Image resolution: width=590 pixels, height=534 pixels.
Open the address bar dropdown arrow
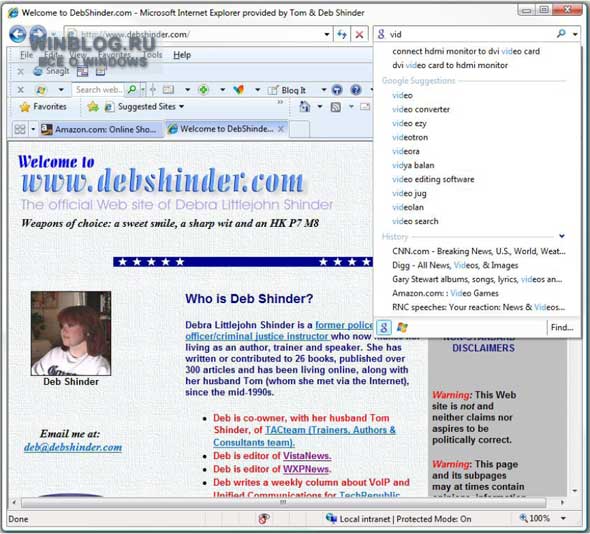[x=327, y=35]
